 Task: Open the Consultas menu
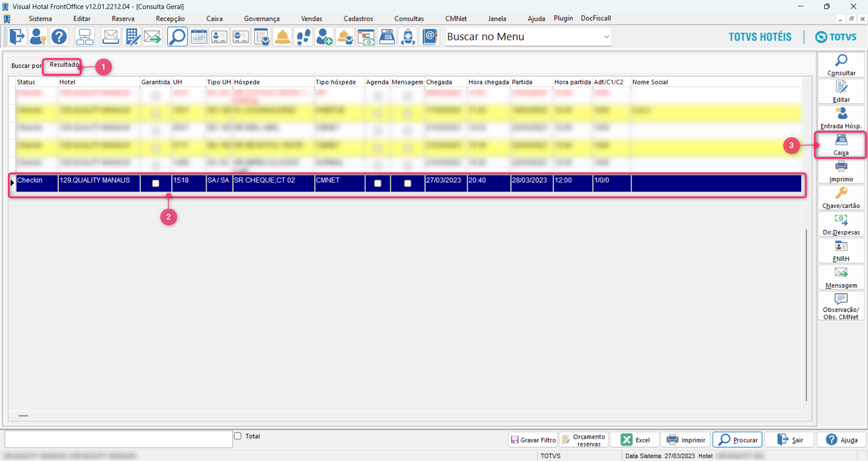pos(409,19)
